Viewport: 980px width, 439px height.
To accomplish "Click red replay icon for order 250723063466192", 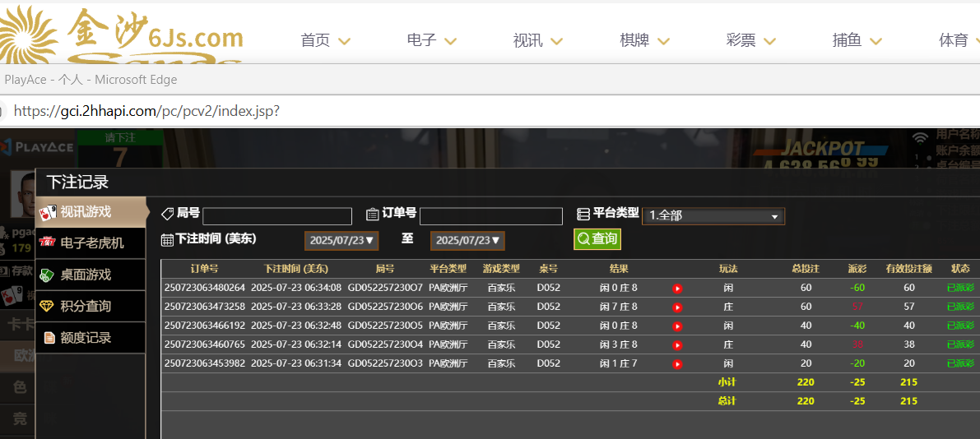I will [x=677, y=326].
